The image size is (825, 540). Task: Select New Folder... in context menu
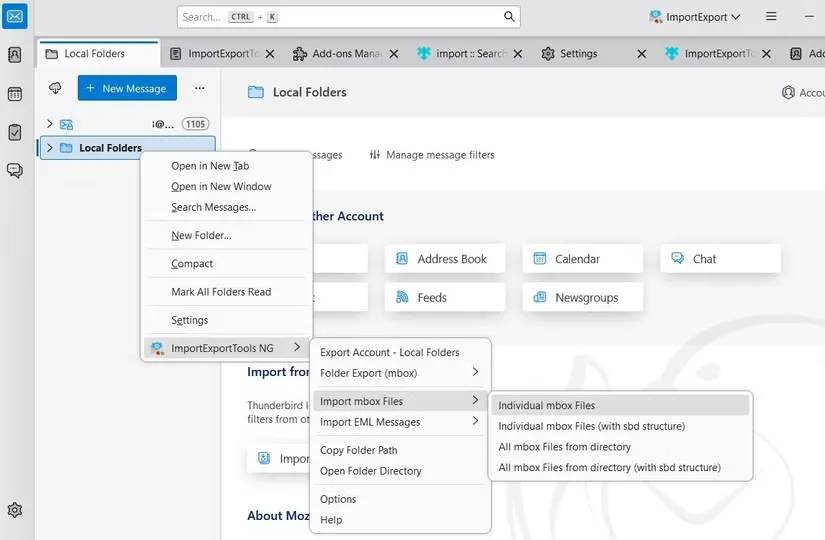coord(226,235)
